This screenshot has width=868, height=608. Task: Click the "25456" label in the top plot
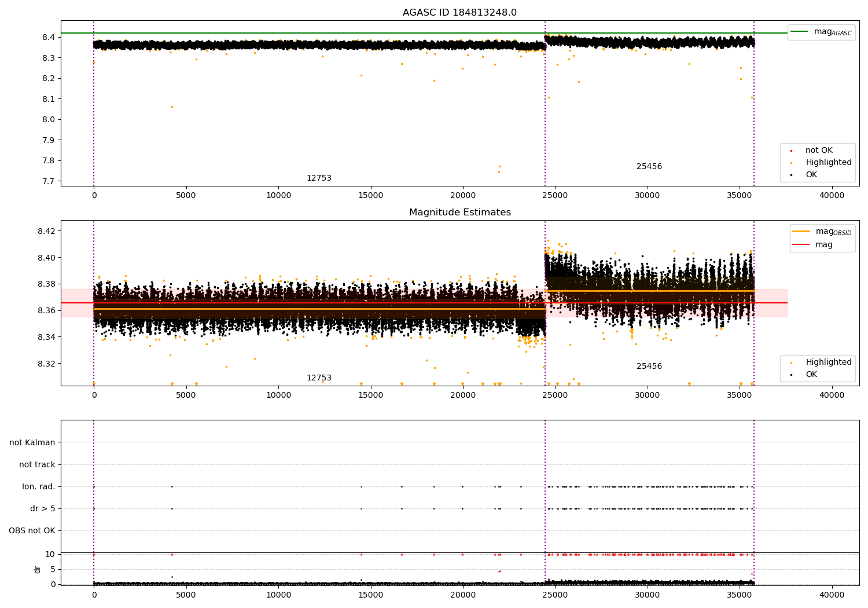pos(649,167)
